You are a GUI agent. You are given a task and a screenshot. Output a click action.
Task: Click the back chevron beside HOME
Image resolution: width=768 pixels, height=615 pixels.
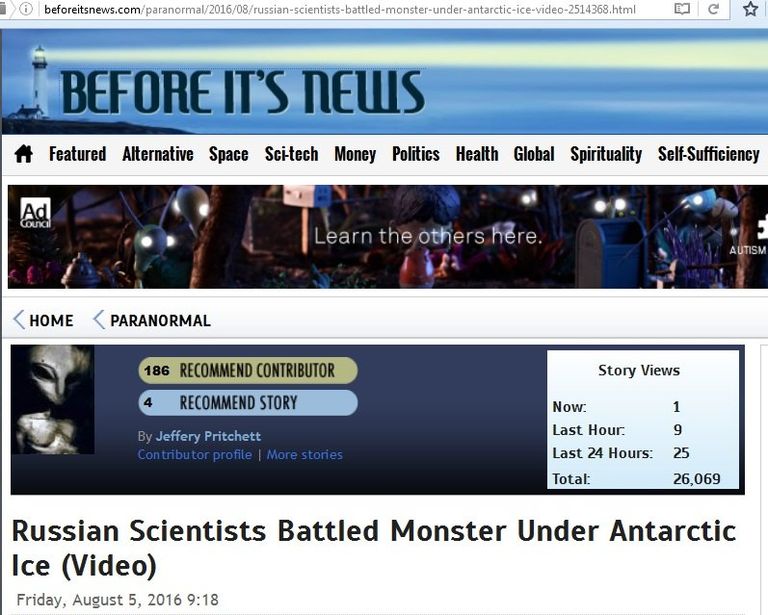point(19,320)
